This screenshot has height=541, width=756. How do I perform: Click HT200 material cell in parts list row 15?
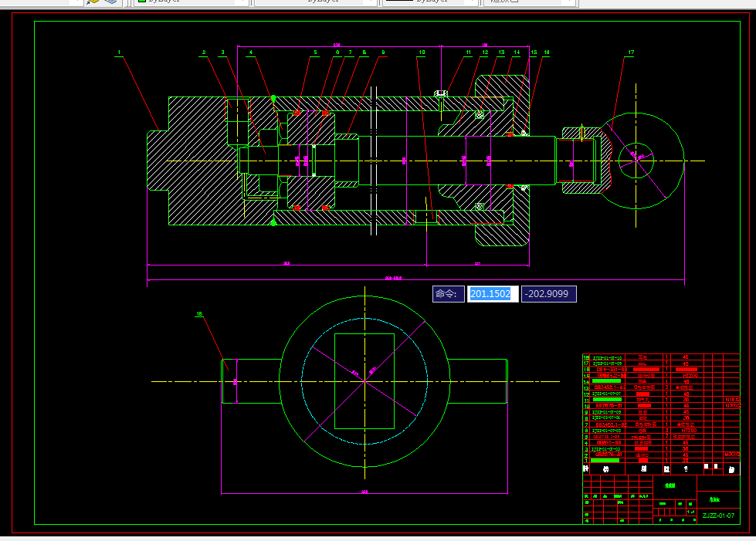690,375
